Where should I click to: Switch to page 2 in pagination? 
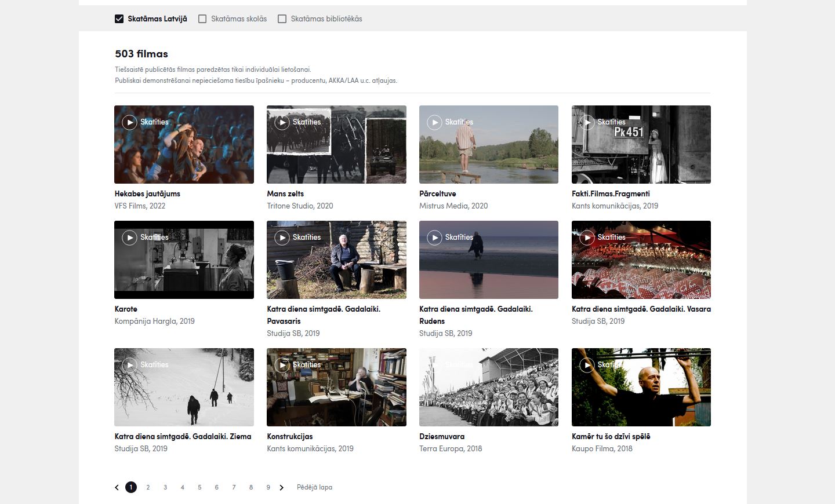148,488
